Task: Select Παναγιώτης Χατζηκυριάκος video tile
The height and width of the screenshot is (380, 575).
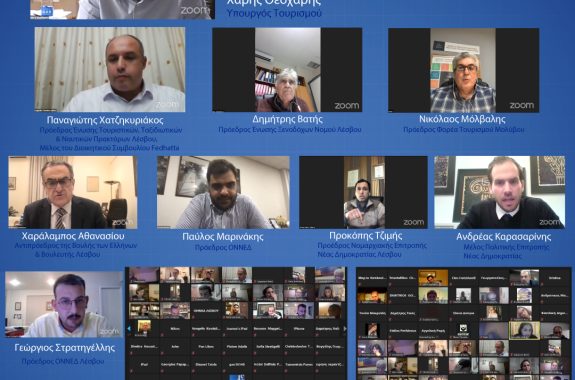Action: pos(110,69)
